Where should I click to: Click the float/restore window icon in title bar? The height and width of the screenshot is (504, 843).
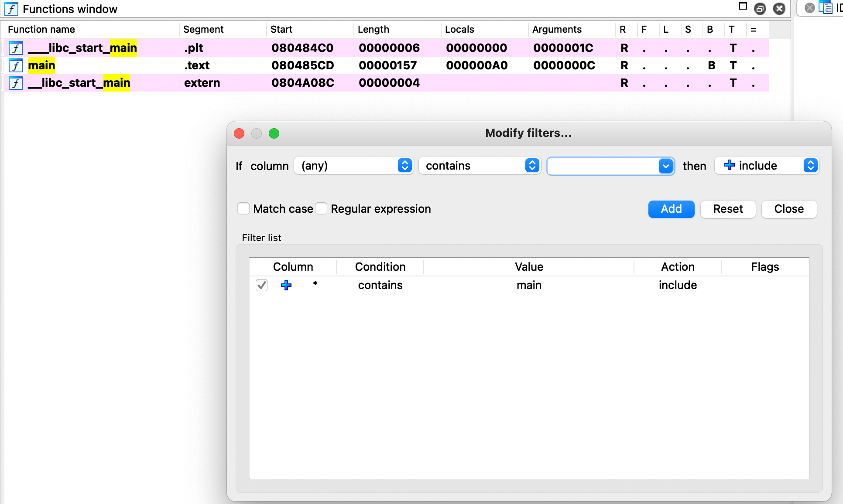click(760, 9)
